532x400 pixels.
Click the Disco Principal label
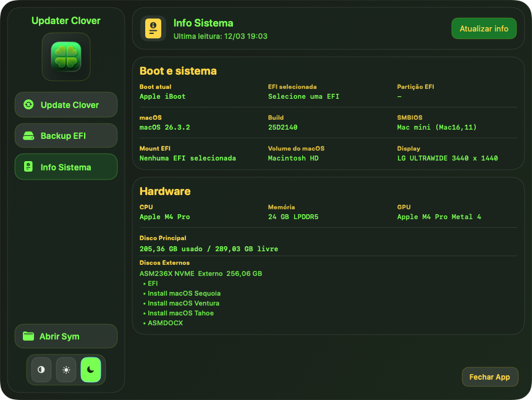pos(163,238)
